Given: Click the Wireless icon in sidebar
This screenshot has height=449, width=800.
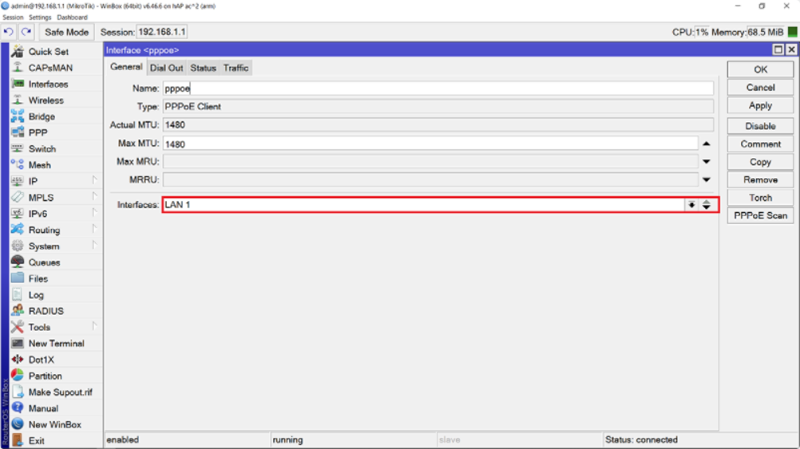Looking at the screenshot, I should click(17, 100).
